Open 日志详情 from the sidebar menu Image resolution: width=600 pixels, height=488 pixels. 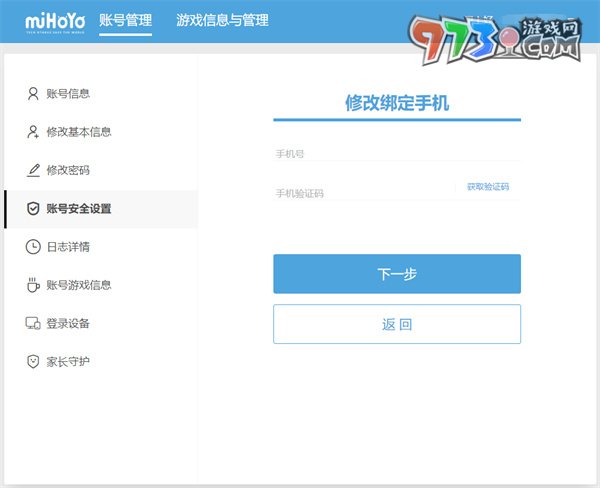(x=68, y=247)
